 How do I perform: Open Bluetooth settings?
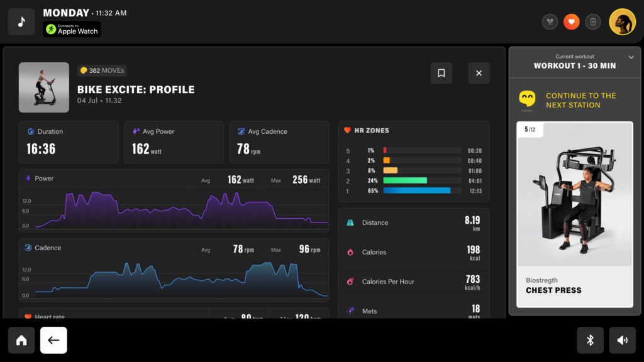(x=590, y=340)
